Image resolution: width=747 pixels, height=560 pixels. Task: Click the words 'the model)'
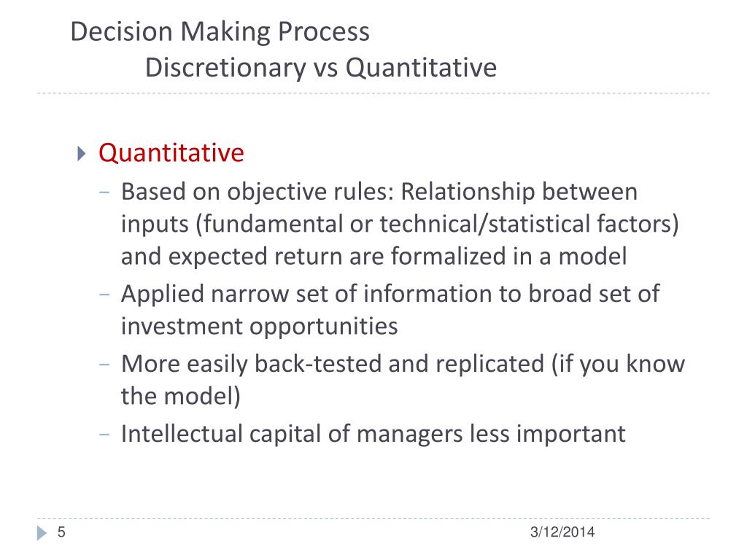[181, 396]
